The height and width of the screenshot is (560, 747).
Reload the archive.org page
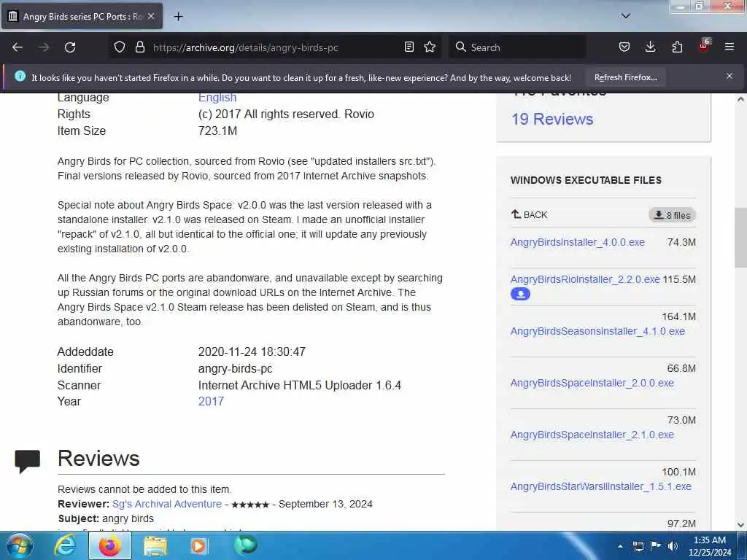[70, 47]
